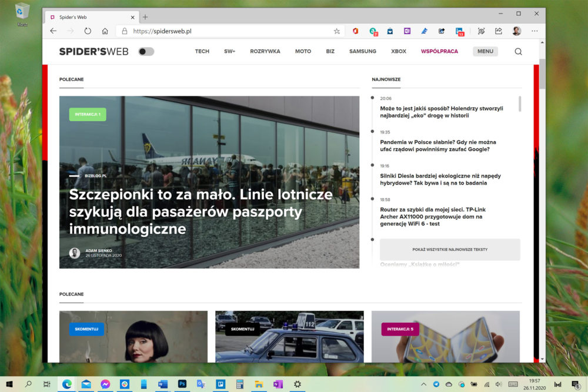588x392 pixels.
Task: Read the article about airline immunity passports
Action: click(201, 212)
